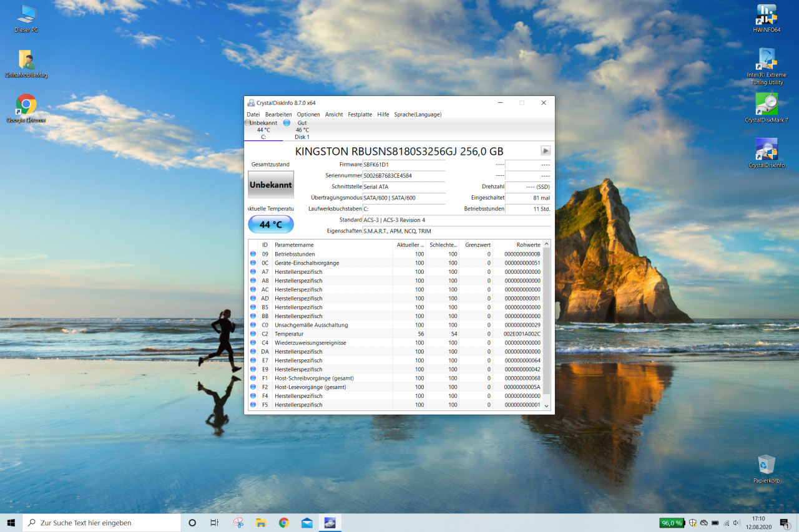The image size is (799, 532).
Task: Click the green 96,0 % battery tray indicator
Action: (672, 523)
